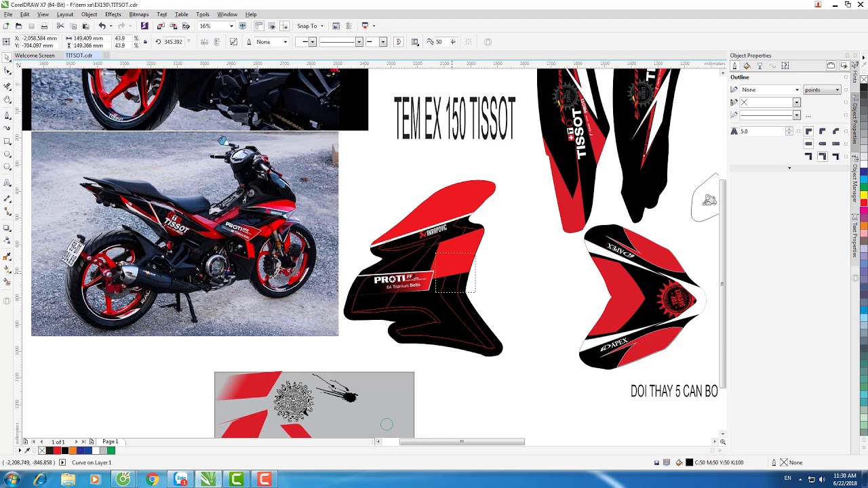Click Page 1 tab
This screenshot has height=488, width=868.
pyautogui.click(x=110, y=442)
